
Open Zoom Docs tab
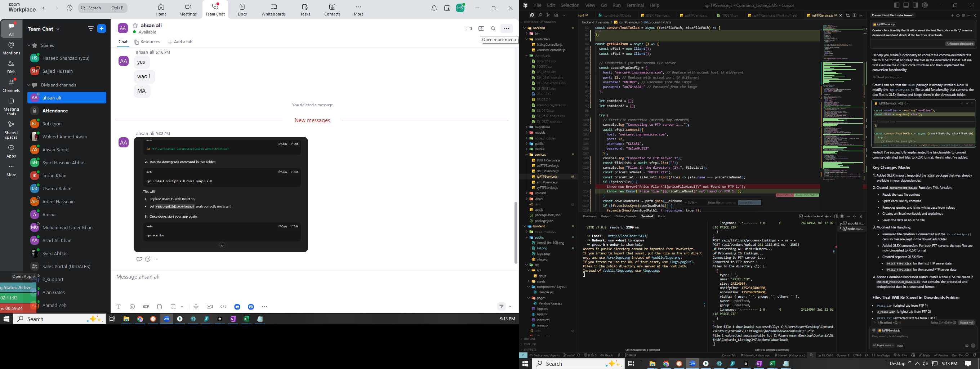[x=242, y=10]
